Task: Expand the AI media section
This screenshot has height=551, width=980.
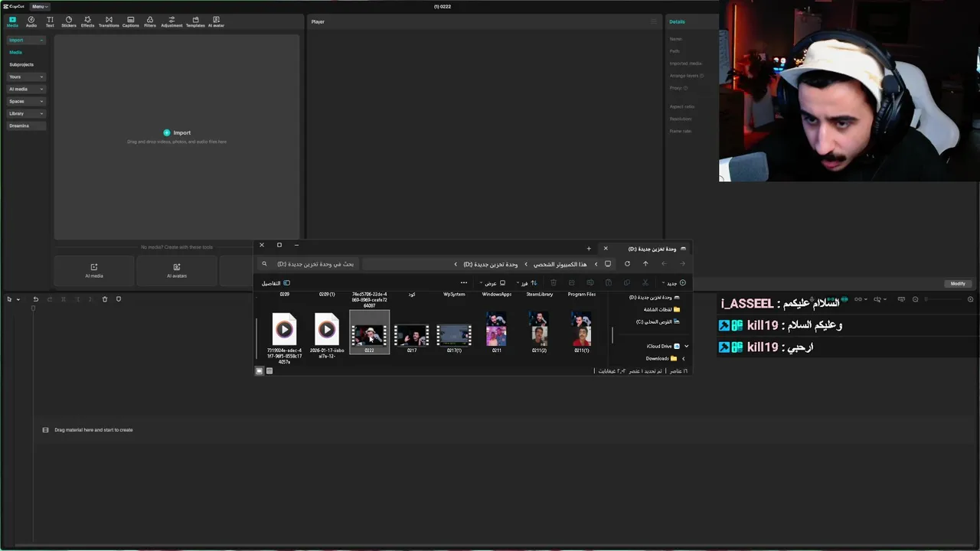Action: pos(26,89)
